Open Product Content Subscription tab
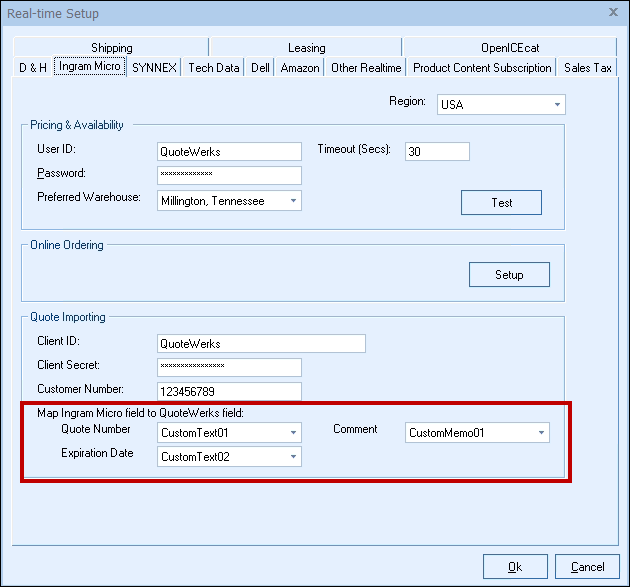This screenshot has height=587, width=630. point(482,67)
